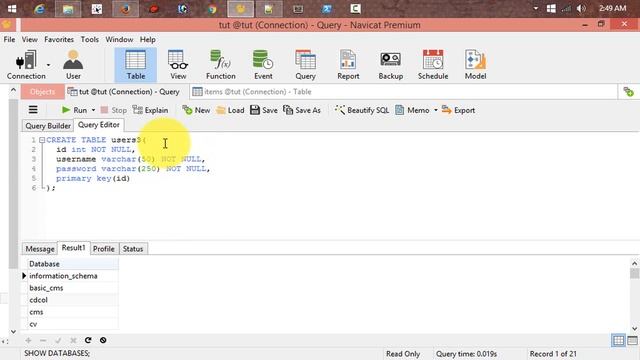Expand the Connection dropdown arrow

click(x=49, y=65)
